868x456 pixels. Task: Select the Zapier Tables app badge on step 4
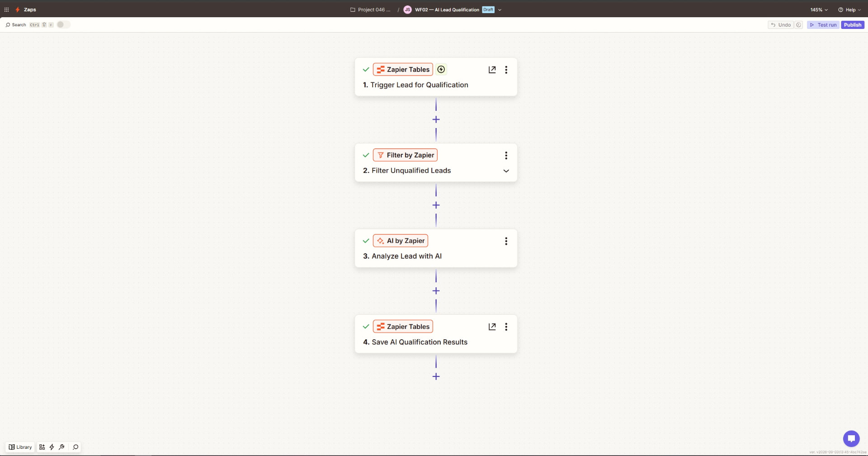[403, 326]
